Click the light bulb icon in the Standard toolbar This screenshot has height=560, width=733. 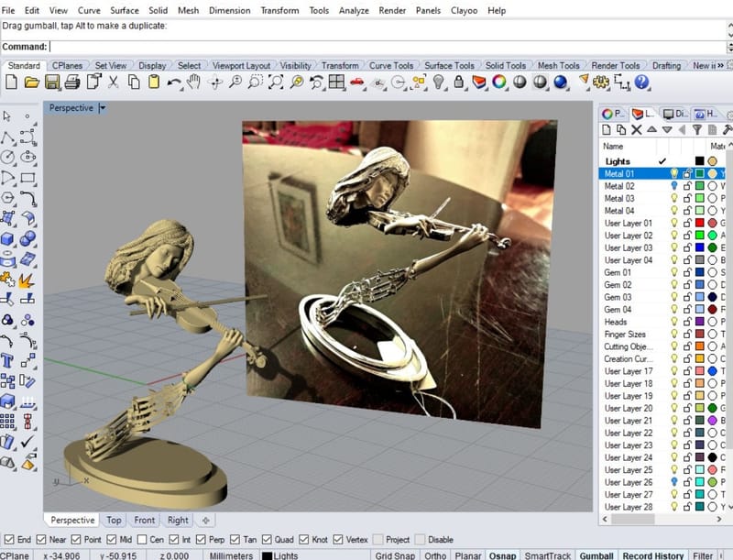point(438,82)
